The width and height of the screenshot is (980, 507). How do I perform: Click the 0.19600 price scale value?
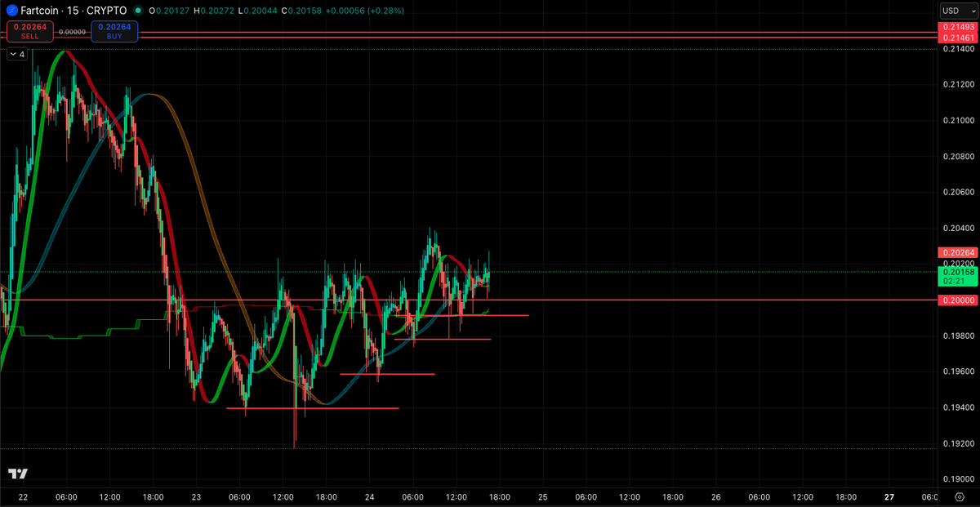coord(958,372)
